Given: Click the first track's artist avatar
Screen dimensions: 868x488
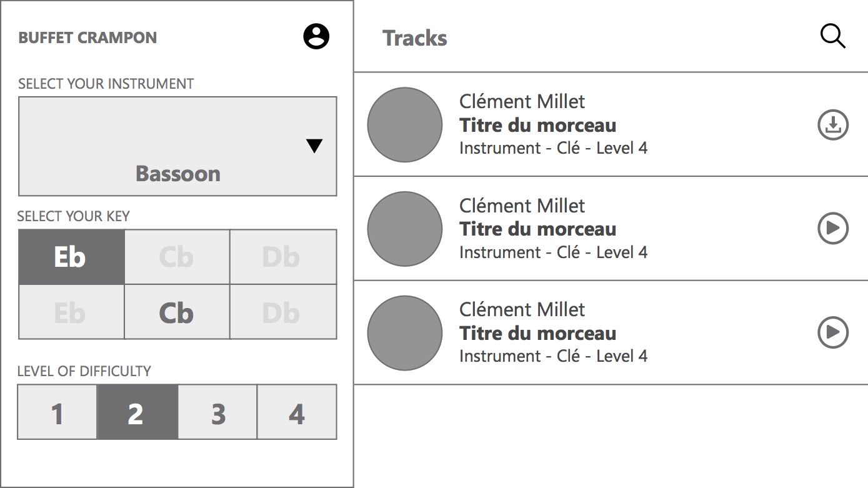Looking at the screenshot, I should click(404, 125).
